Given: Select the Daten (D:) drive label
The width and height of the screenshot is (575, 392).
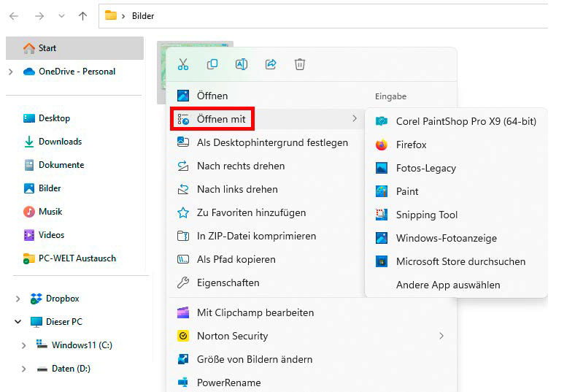Looking at the screenshot, I should pos(71,369).
